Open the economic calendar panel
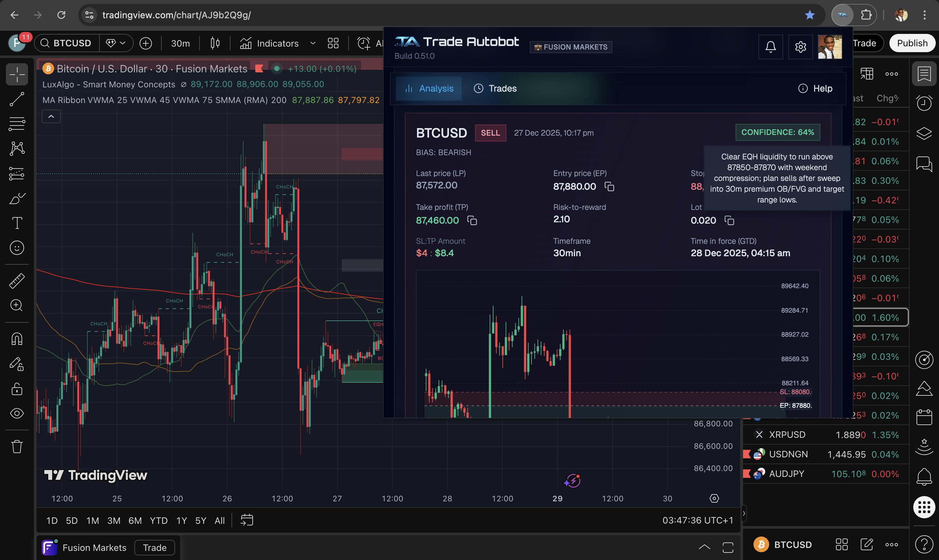 point(924,417)
